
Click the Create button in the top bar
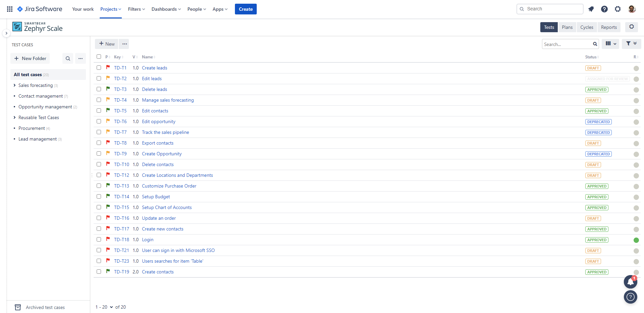pyautogui.click(x=246, y=9)
